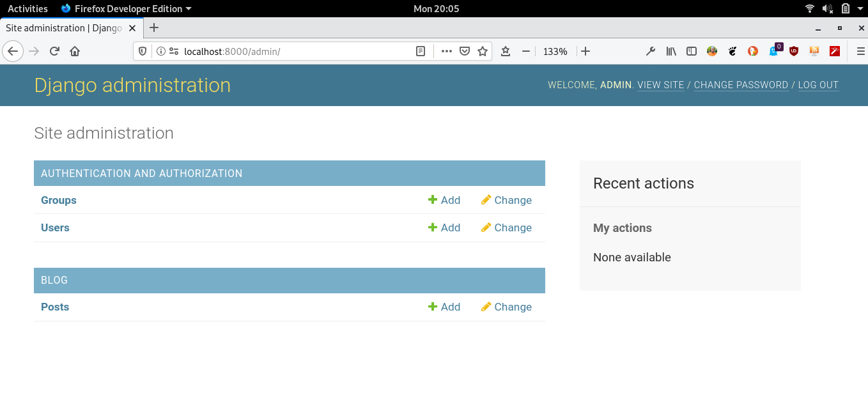Open the Ghostery extension with badge

click(775, 50)
